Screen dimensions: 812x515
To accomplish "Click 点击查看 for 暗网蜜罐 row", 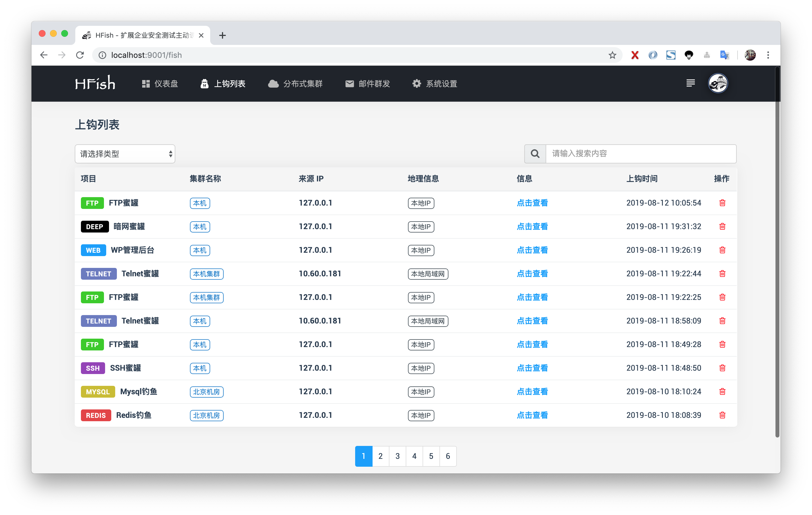I will coord(532,227).
